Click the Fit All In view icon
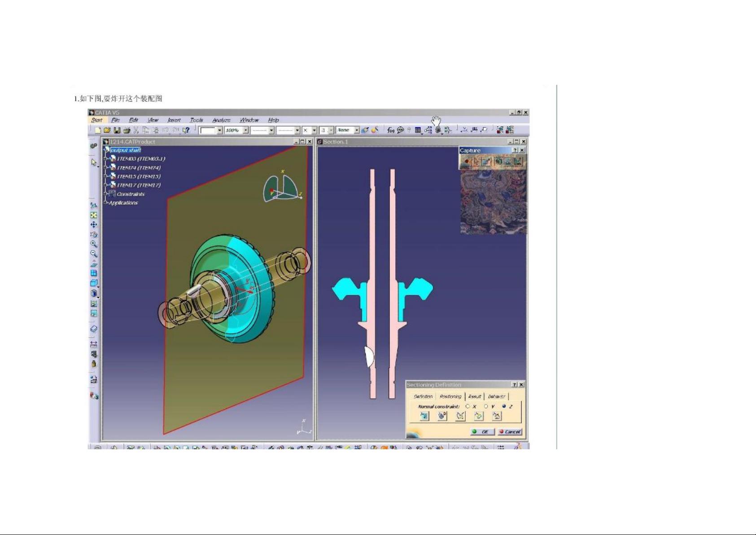756x535 pixels. (x=93, y=215)
